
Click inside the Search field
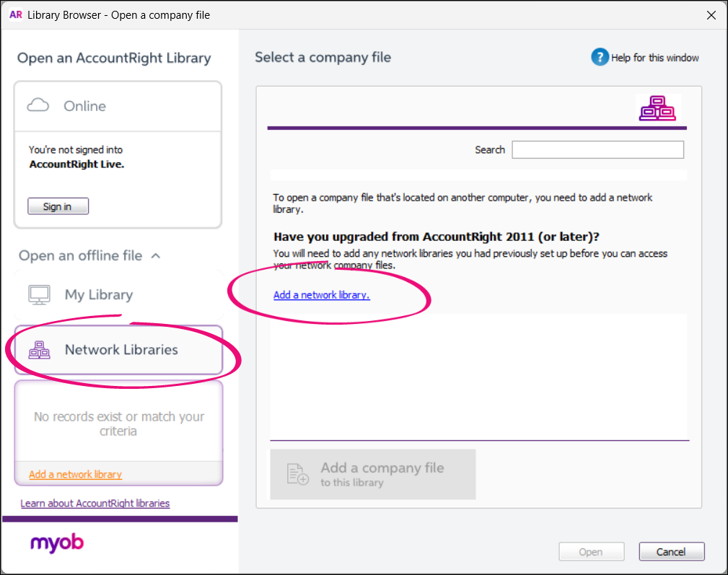pos(597,149)
